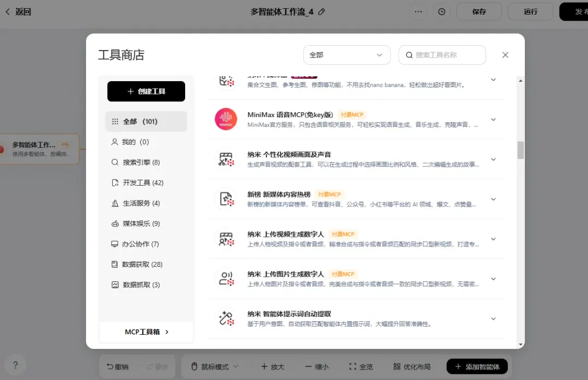Click the scrollbar down arrow
Viewport: 588px width, 380px height.
click(520, 345)
